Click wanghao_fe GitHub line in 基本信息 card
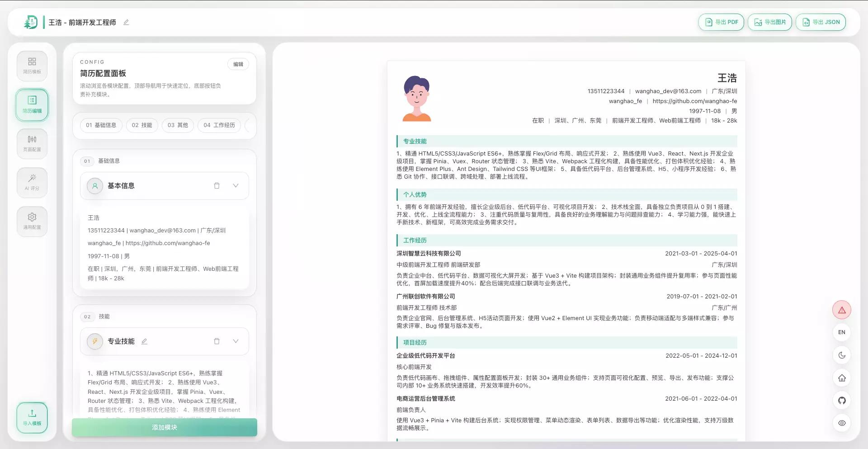868x449 pixels. tap(149, 243)
